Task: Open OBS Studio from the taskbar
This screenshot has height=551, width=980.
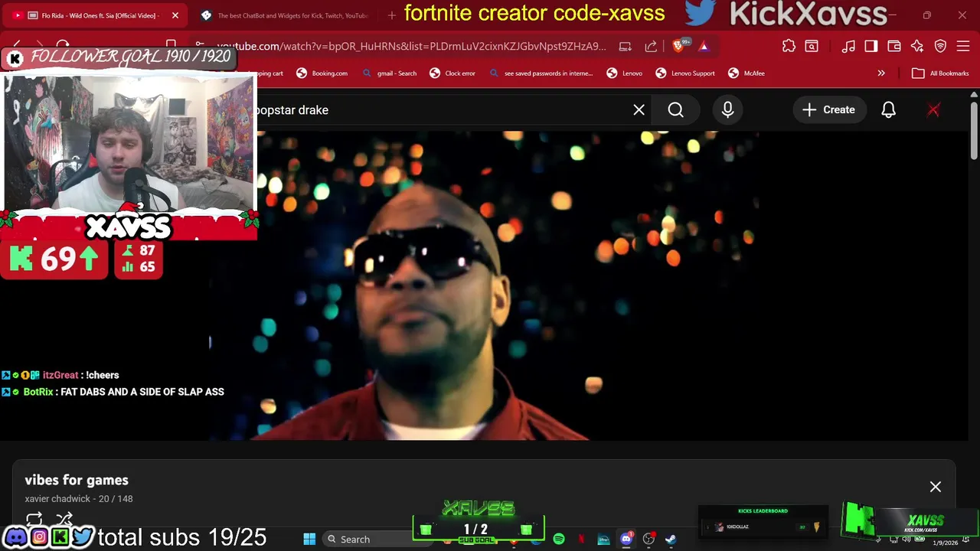Action: (x=648, y=540)
